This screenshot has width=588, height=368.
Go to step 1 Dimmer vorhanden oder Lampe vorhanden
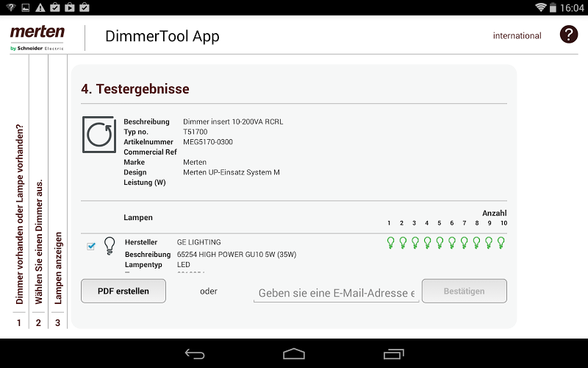[19, 214]
